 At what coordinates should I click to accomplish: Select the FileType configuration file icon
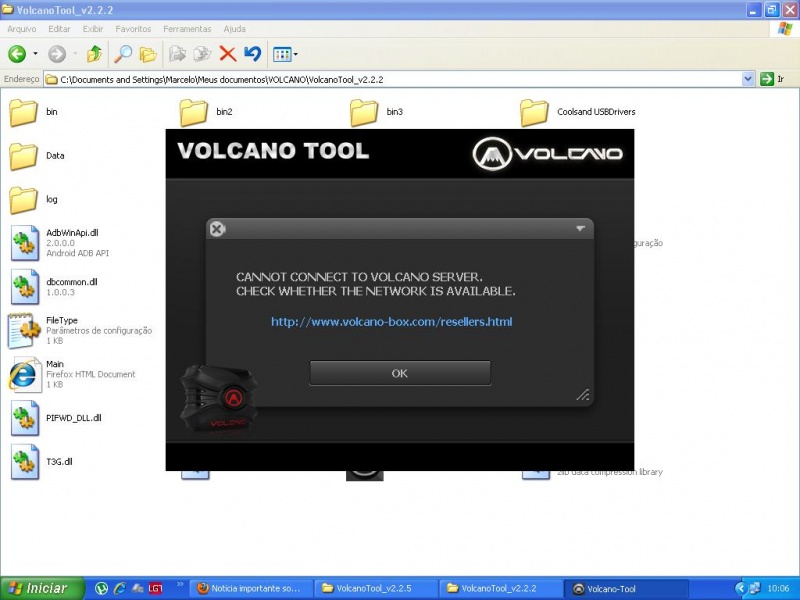[23, 331]
